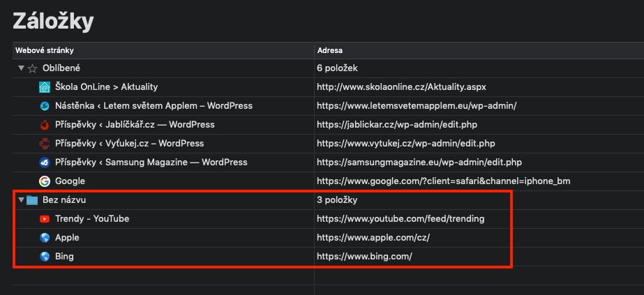Click the globe icon beside Apple
Viewport: 644px width, 295px height.
click(x=45, y=238)
